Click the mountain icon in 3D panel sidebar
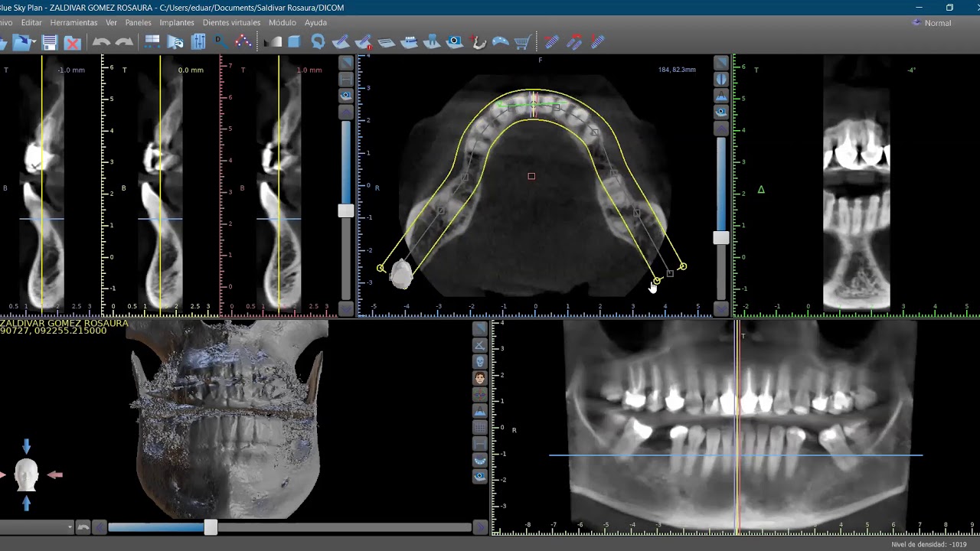Viewport: 980px width, 551px height. [480, 411]
